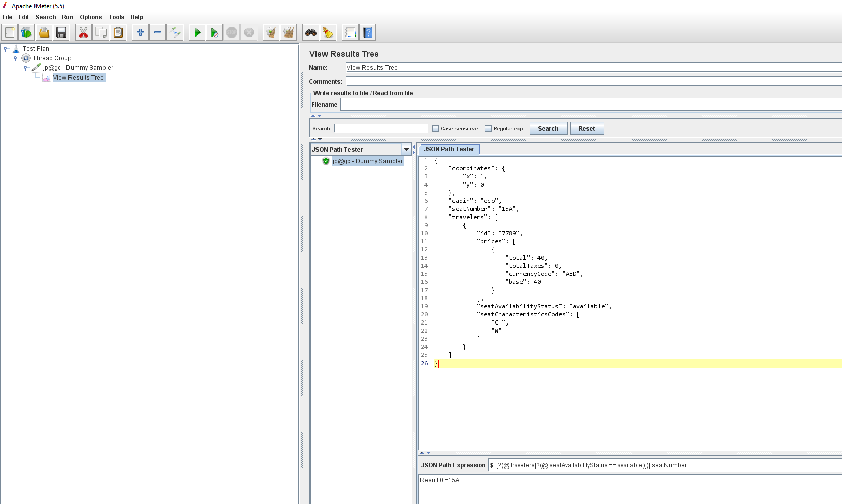The height and width of the screenshot is (504, 842).
Task: Click the View Results Tree node icon
Action: tap(46, 78)
